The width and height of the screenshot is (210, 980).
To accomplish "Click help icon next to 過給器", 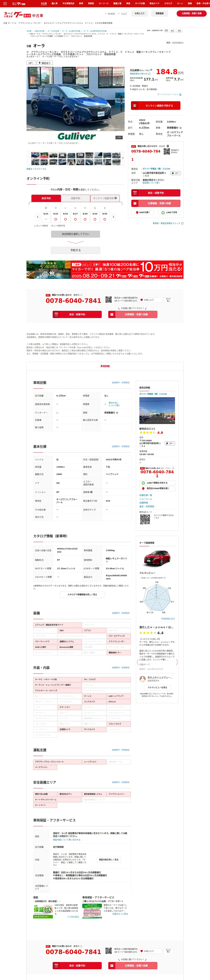I will pyautogui.click(x=91, y=492).
